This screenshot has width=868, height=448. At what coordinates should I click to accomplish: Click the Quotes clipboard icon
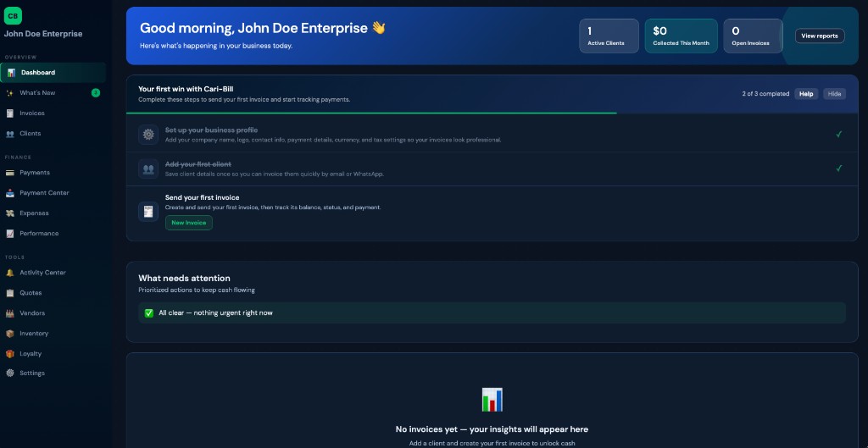pos(10,292)
